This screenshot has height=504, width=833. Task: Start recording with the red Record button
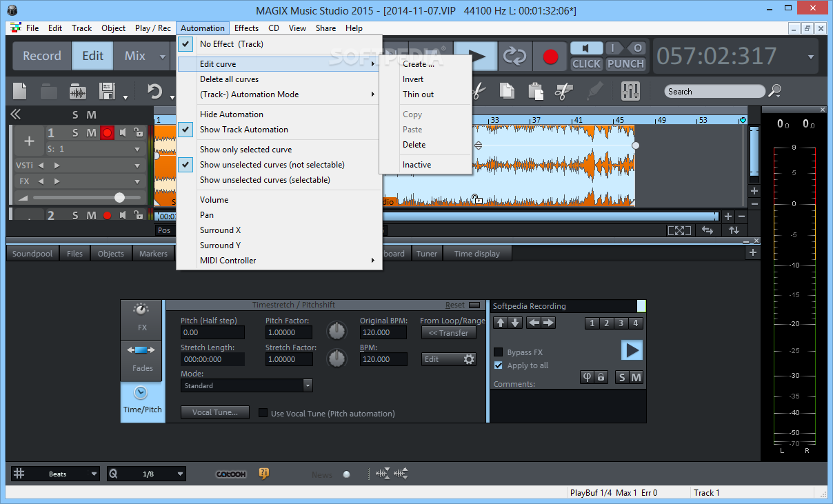point(550,56)
